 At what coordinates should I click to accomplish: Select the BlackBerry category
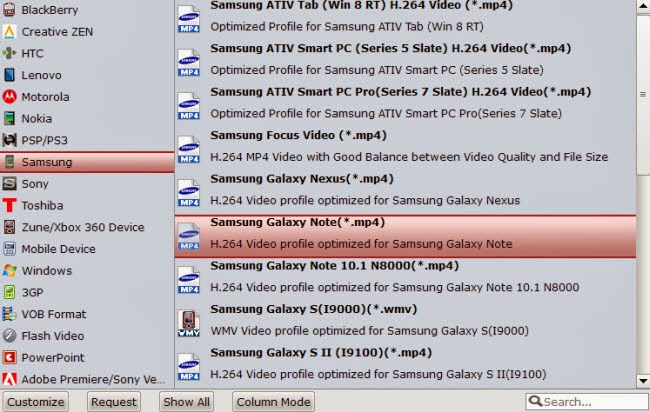87,10
